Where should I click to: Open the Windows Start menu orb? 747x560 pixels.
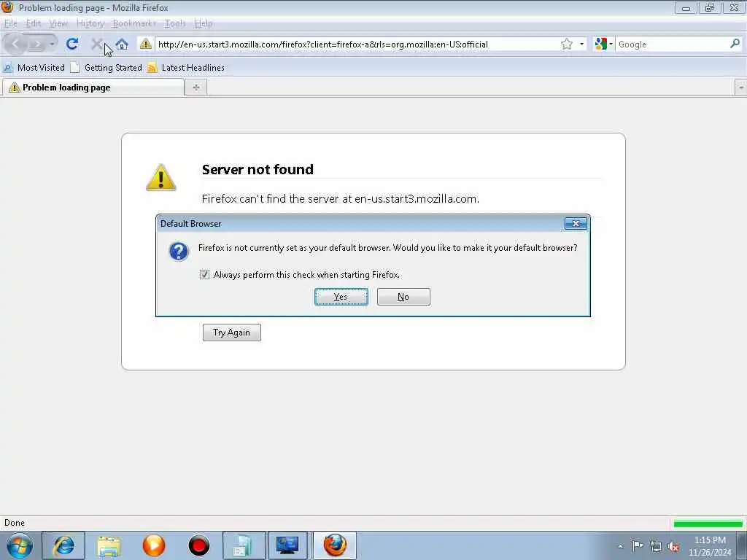(20, 545)
